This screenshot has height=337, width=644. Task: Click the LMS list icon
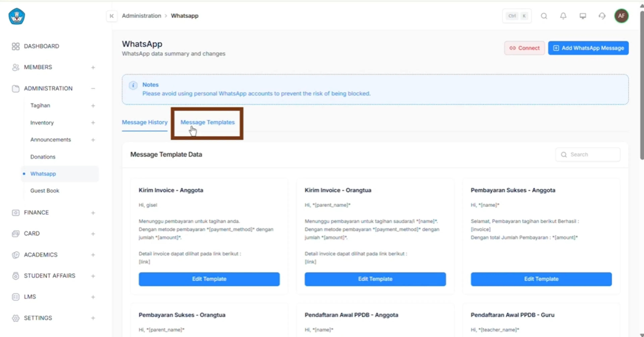click(x=15, y=297)
